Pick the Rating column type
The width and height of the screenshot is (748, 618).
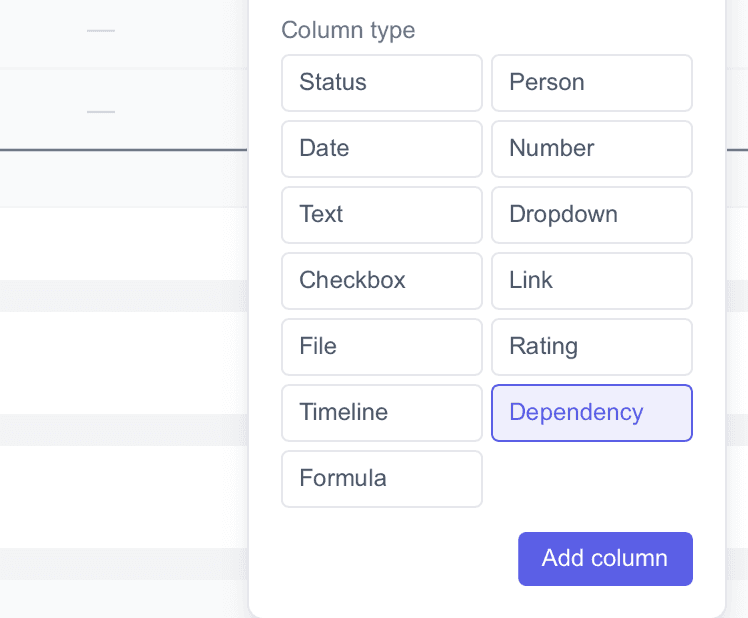click(x=591, y=347)
